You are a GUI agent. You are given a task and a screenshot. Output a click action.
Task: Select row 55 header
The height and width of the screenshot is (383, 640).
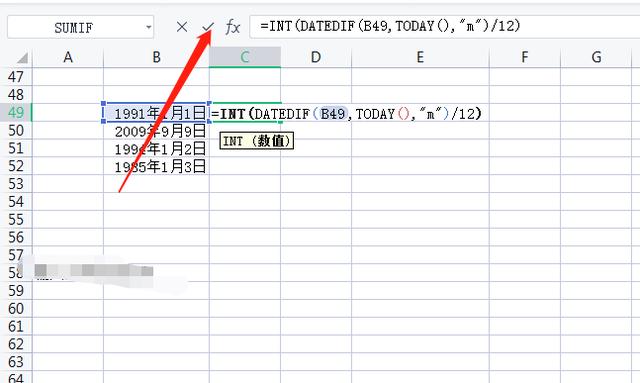coord(16,220)
